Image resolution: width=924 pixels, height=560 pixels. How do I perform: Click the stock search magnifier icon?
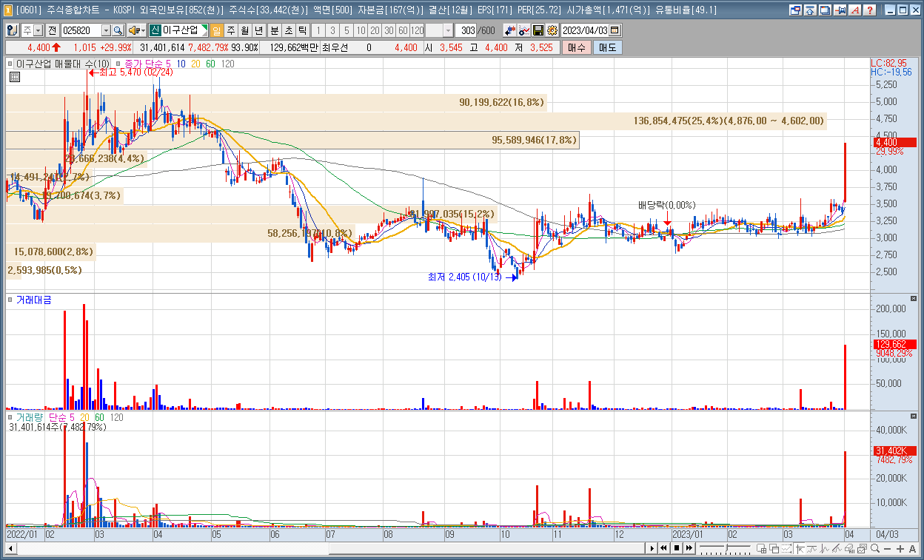pos(118,30)
